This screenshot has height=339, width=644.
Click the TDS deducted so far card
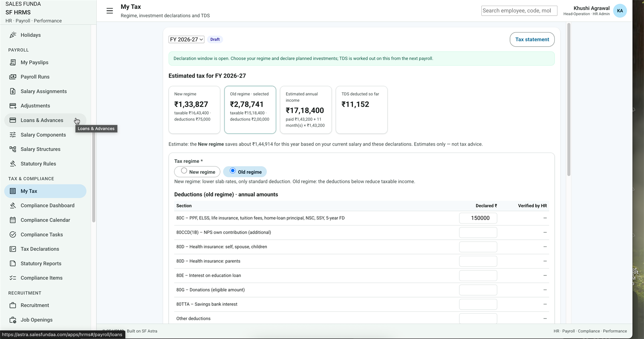pyautogui.click(x=361, y=110)
